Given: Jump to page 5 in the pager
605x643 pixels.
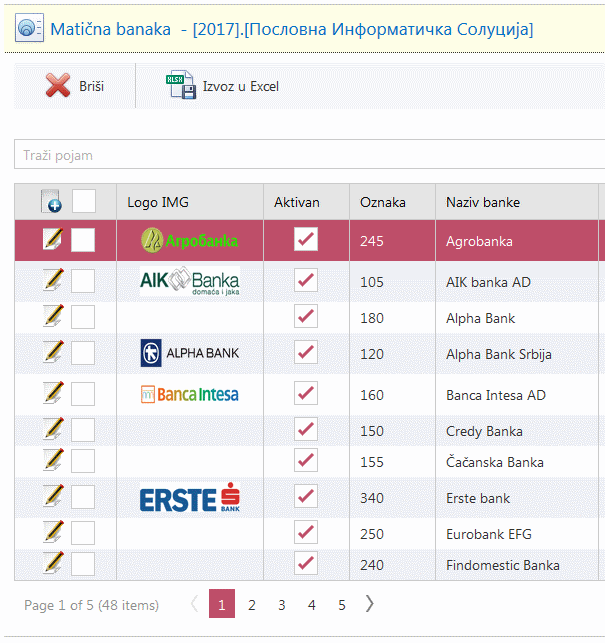Looking at the screenshot, I should pos(342,605).
